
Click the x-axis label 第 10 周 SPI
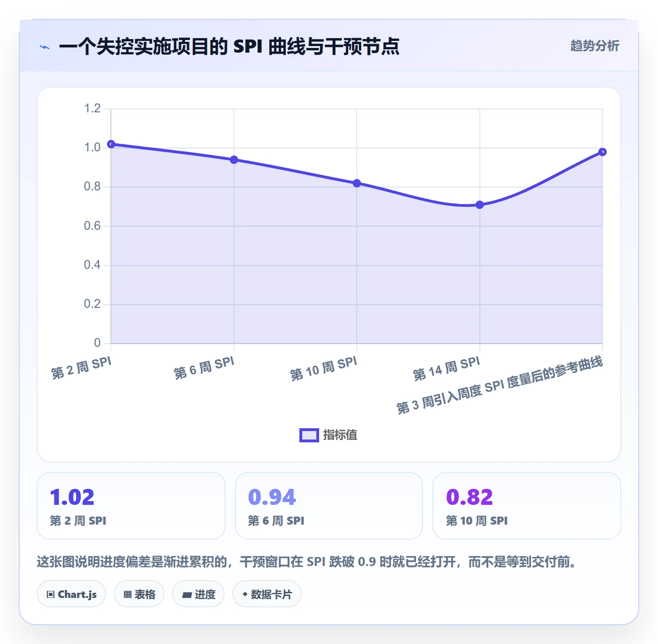(323, 369)
